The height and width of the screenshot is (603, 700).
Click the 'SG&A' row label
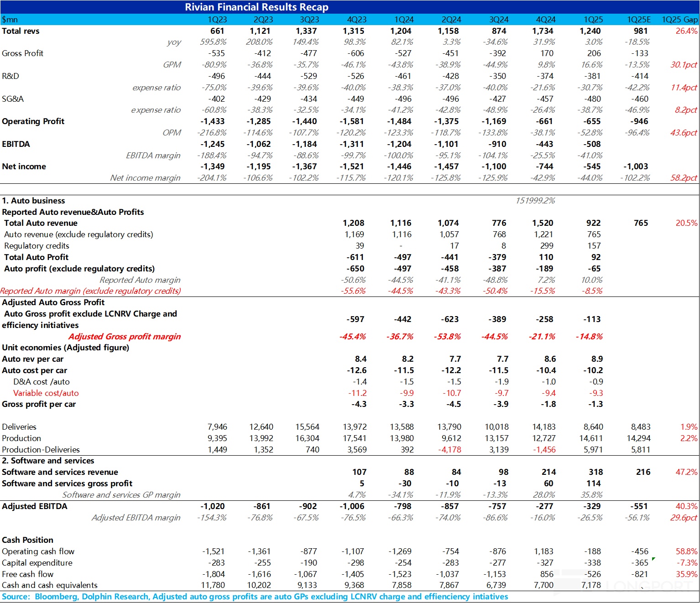point(13,99)
